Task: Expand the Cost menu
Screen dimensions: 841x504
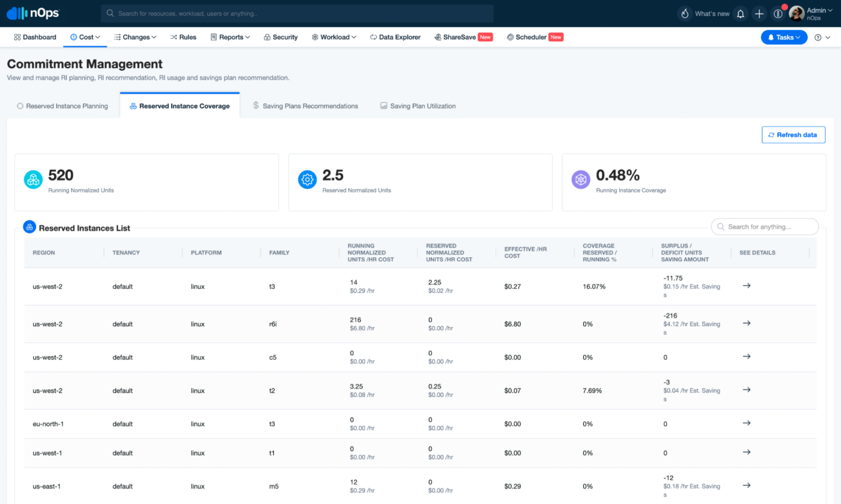Action: tap(85, 37)
